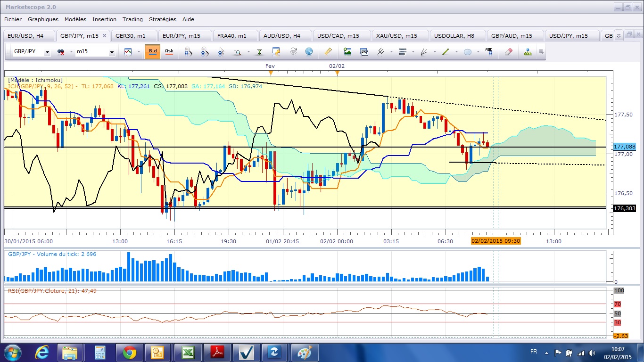Open Excel from the Windows taskbar
This screenshot has width=644, height=362.
pos(188,352)
